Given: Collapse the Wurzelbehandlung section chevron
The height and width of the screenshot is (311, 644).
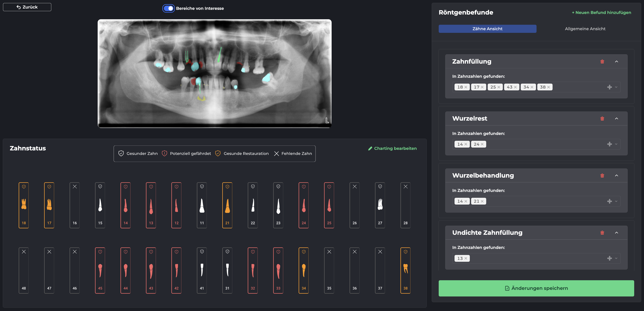Looking at the screenshot, I should [x=616, y=176].
